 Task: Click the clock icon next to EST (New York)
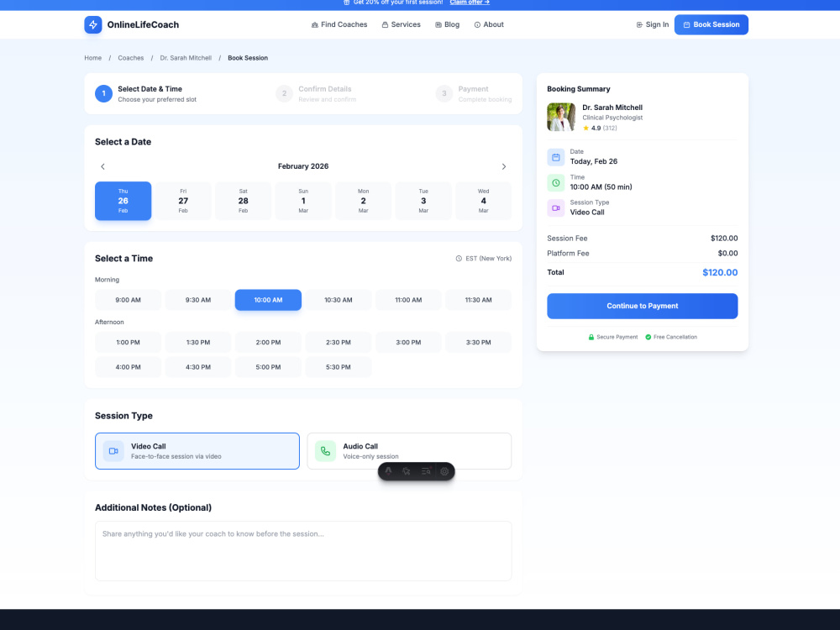[x=459, y=259]
